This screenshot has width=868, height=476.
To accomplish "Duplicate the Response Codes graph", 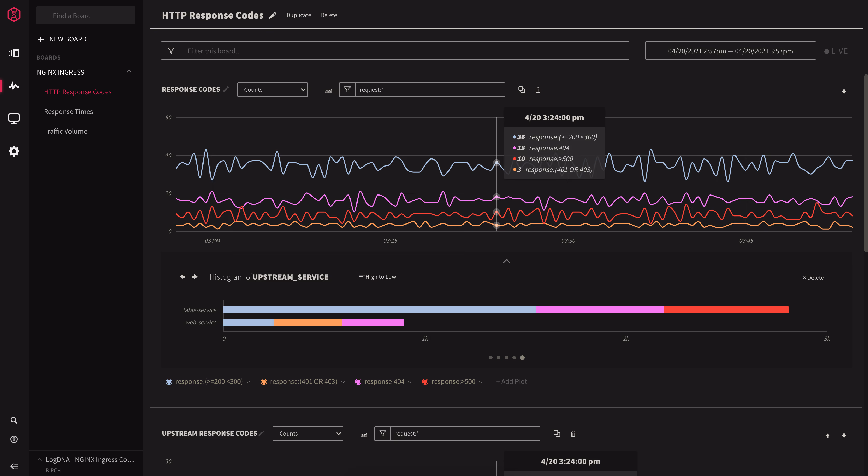I will coord(521,90).
